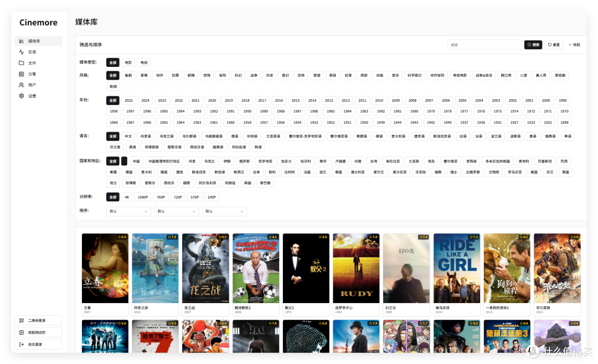Open 用户 users icon in sidebar
This screenshot has width=598, height=364.
tap(22, 85)
